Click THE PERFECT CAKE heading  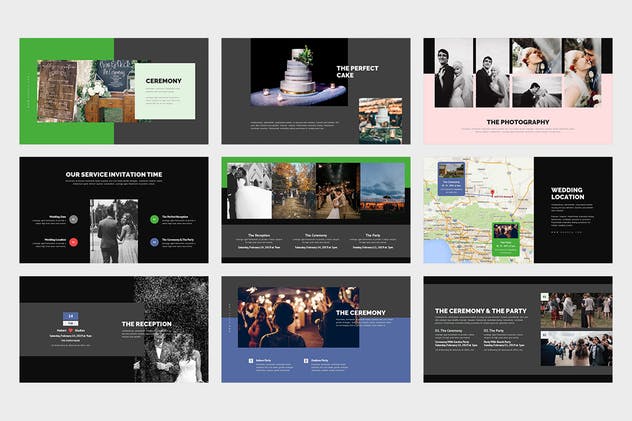point(358,72)
